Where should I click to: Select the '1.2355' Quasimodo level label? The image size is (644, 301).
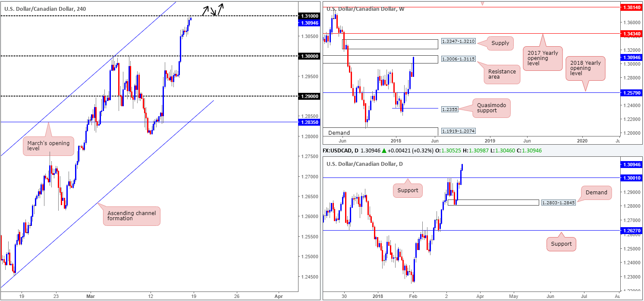(x=449, y=110)
